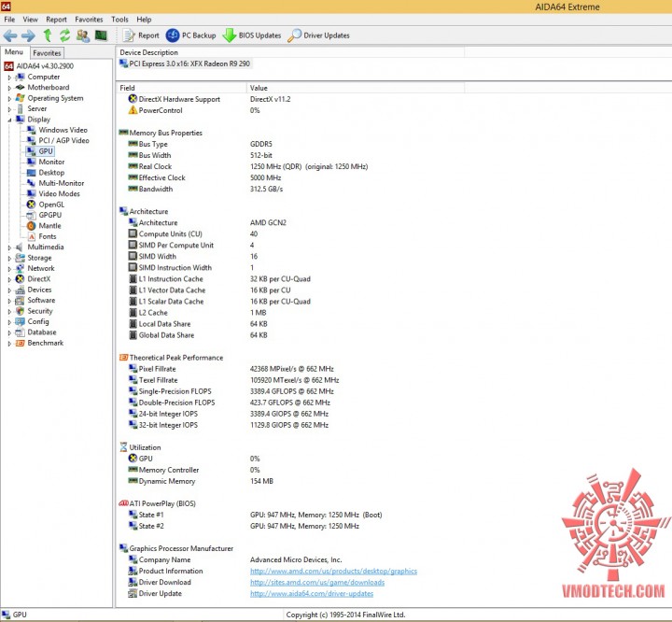Open the aida64.com driver-updates link

312,594
